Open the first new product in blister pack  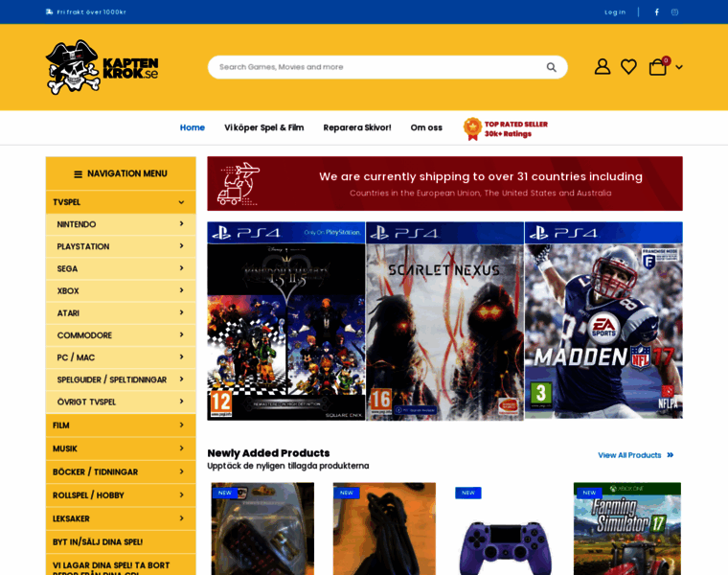click(262, 529)
